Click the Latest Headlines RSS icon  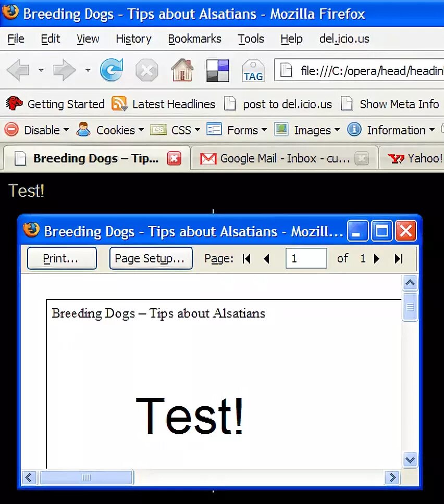pyautogui.click(x=119, y=104)
